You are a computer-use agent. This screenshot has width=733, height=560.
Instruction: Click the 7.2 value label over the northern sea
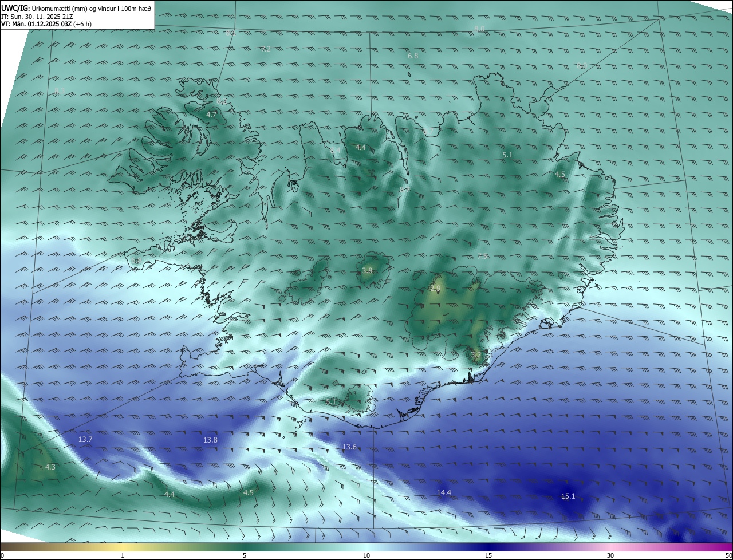pos(265,49)
